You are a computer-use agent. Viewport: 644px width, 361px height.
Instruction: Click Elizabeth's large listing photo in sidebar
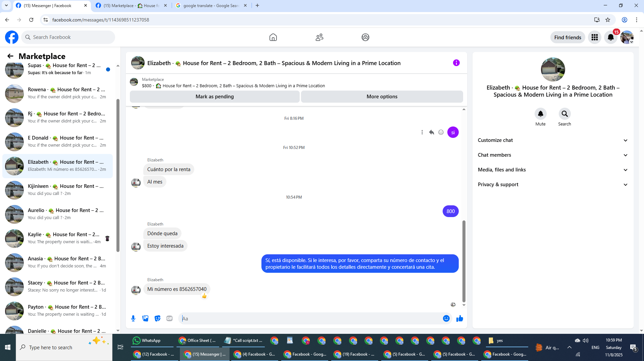(553, 69)
